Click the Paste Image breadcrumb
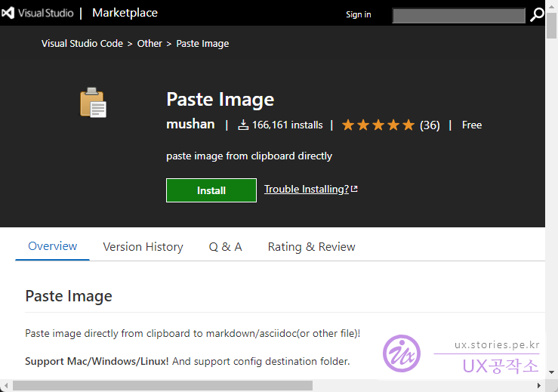Viewport: 558px width, 392px height. (x=202, y=44)
